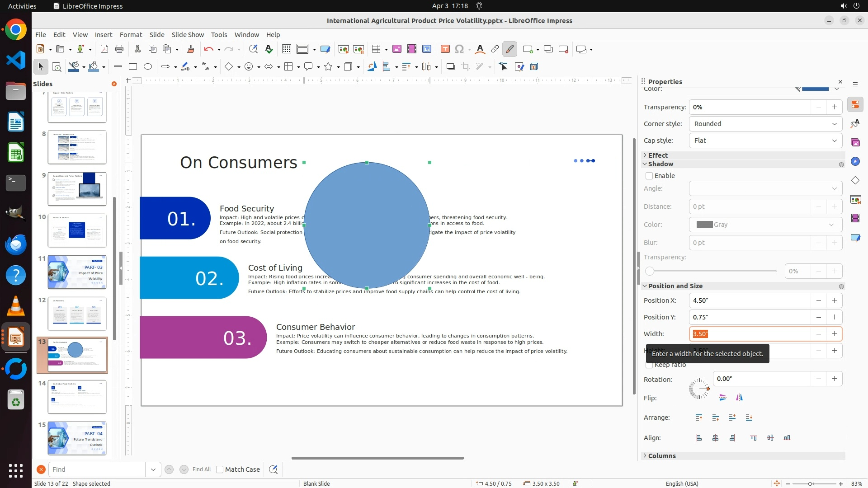Open the Format menu
Image resolution: width=868 pixels, height=488 pixels.
(131, 35)
